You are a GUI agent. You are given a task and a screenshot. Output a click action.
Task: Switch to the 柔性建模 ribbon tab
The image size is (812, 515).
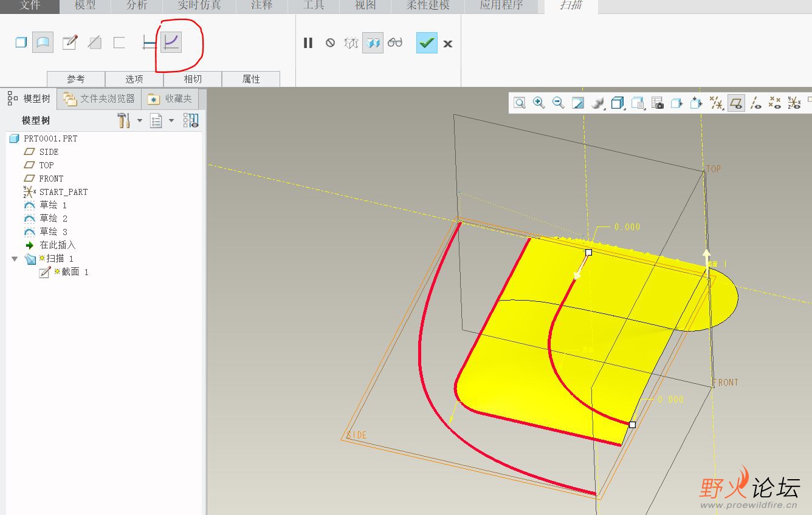click(428, 6)
